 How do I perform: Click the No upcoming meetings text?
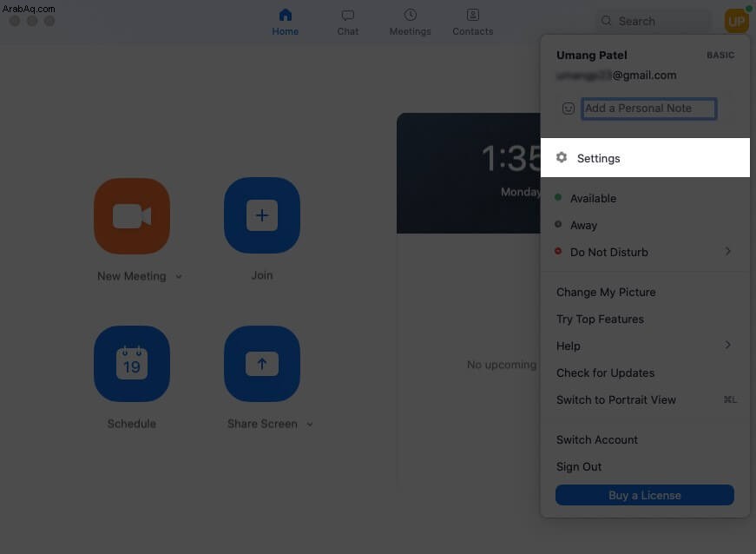pyautogui.click(x=502, y=365)
